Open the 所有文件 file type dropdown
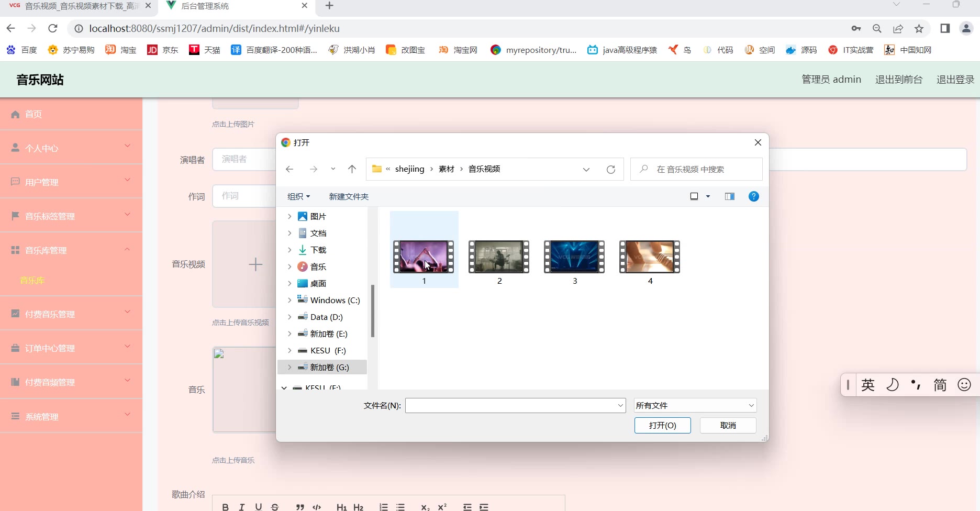 click(x=695, y=405)
